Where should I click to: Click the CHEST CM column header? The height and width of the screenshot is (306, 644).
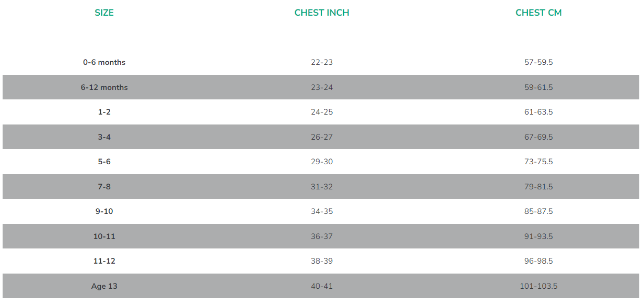point(538,13)
